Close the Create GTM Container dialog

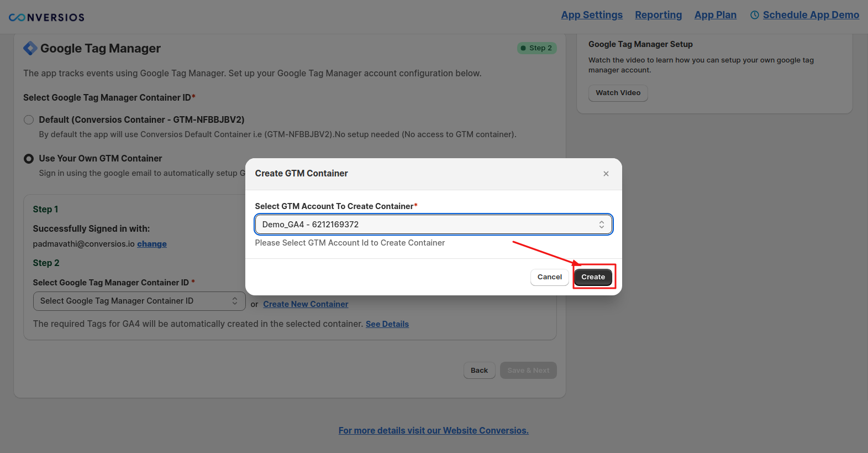tap(606, 174)
